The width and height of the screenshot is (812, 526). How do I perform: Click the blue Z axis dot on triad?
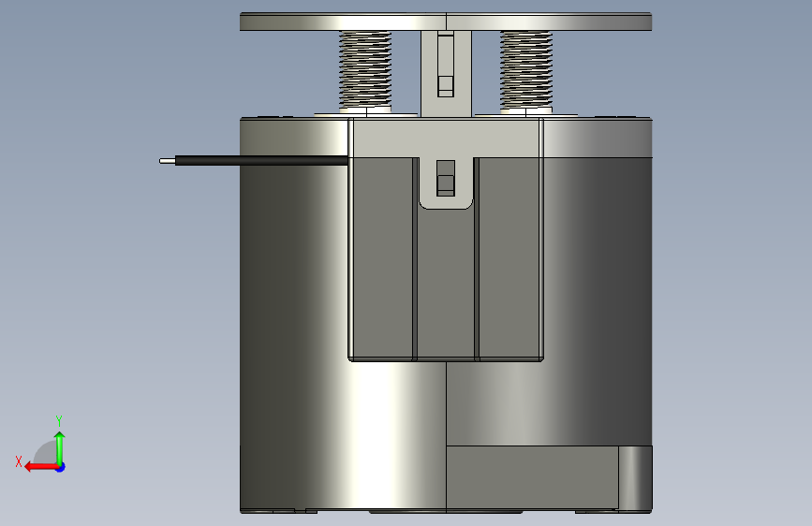click(x=61, y=467)
